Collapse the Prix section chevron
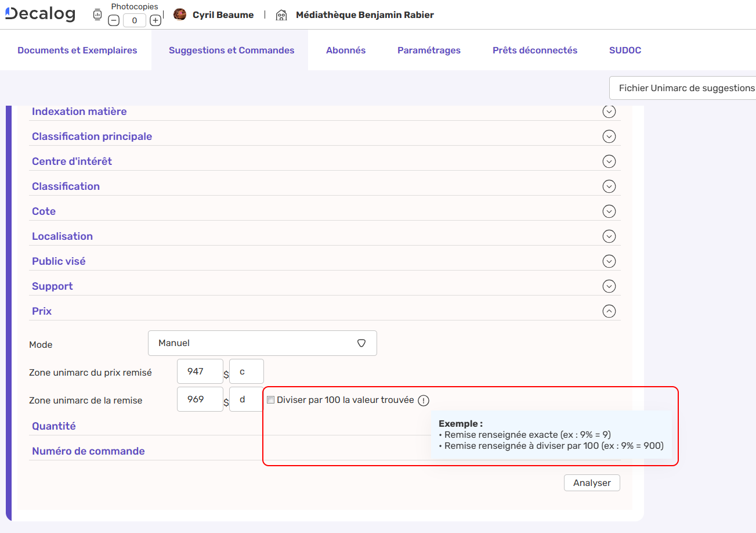This screenshot has width=756, height=533. [x=609, y=311]
